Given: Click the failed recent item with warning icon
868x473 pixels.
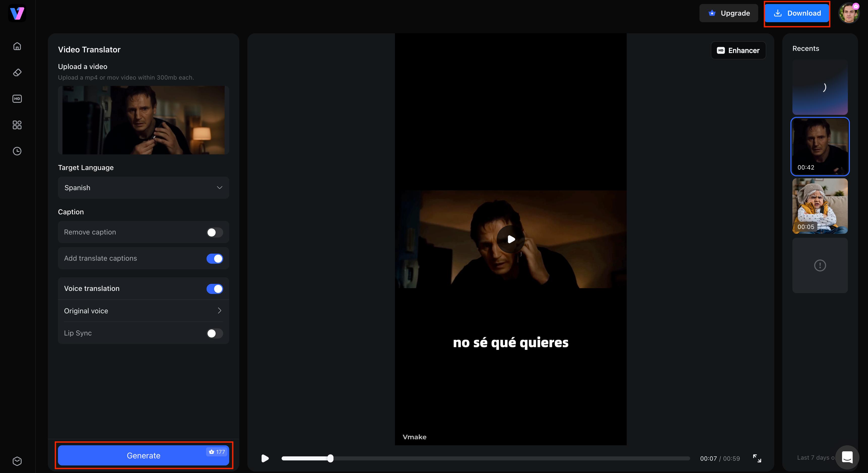Looking at the screenshot, I should pos(820,265).
